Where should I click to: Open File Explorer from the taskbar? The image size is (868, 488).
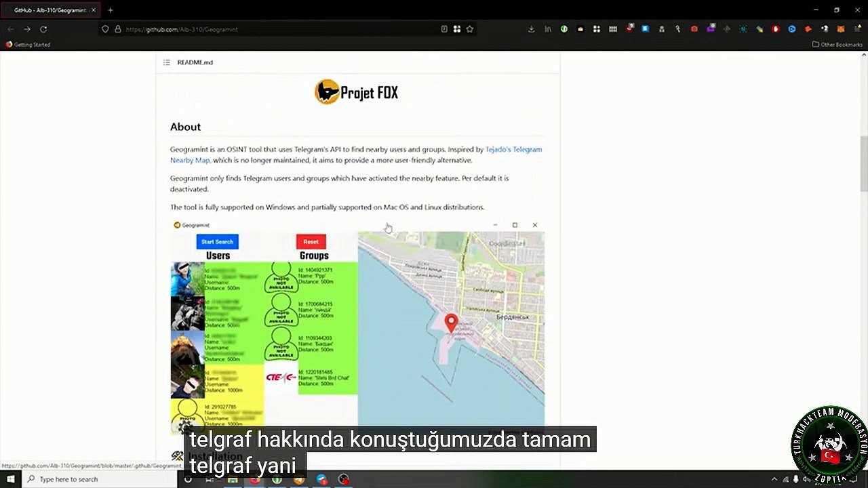[233, 479]
